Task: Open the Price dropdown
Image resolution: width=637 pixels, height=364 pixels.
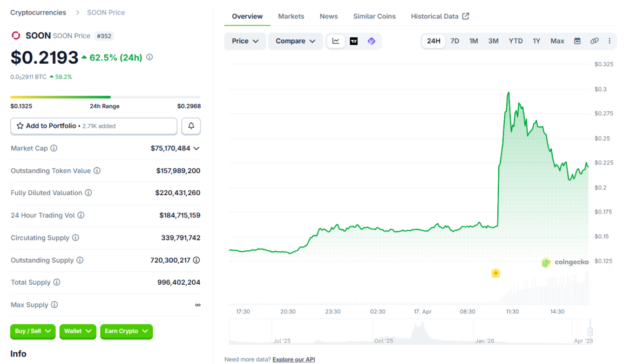Action: (x=245, y=41)
